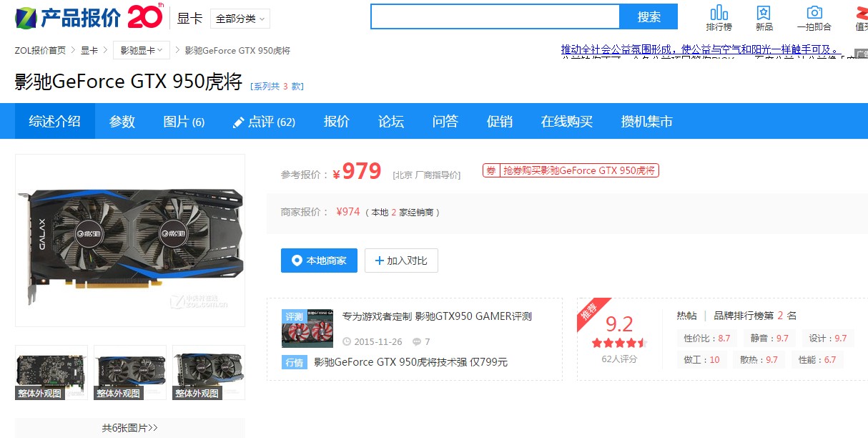
Task: Click the clock icon next to 2015-11-26
Action: point(347,342)
